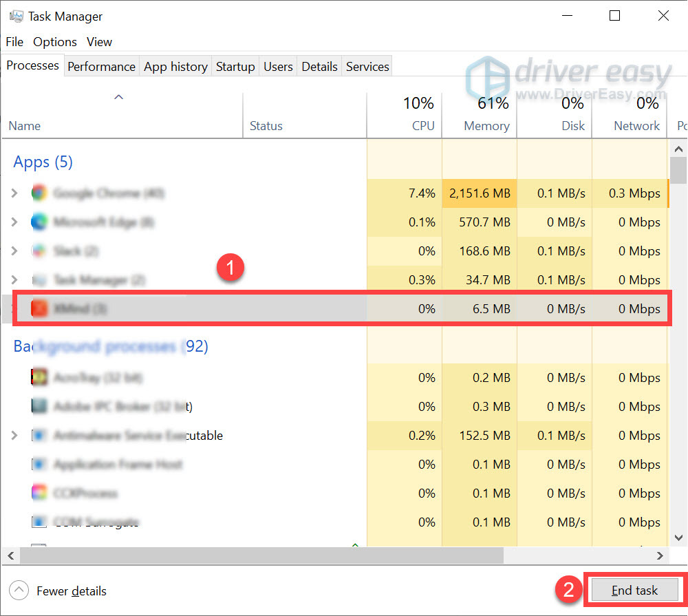The width and height of the screenshot is (688, 616).
Task: Click the XMind app icon
Action: point(39,309)
